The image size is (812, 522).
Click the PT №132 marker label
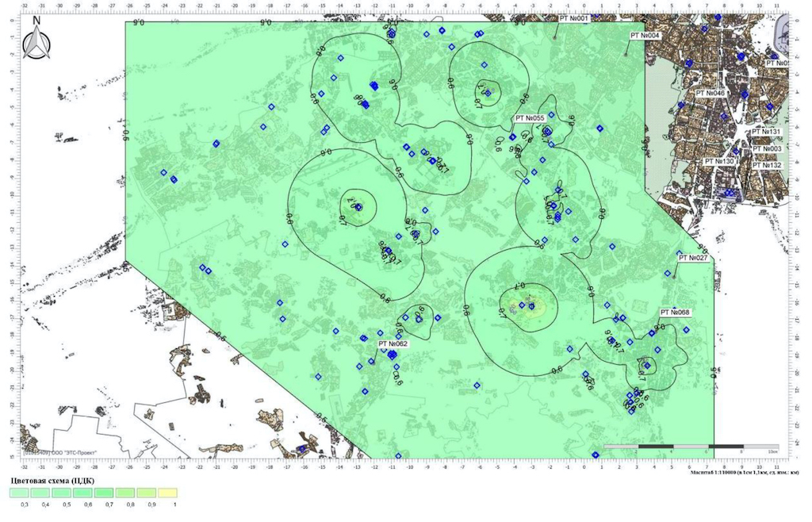767,165
